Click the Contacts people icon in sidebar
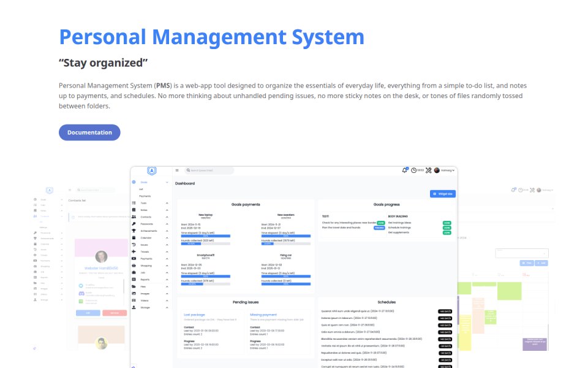588x368 pixels. coord(134,217)
